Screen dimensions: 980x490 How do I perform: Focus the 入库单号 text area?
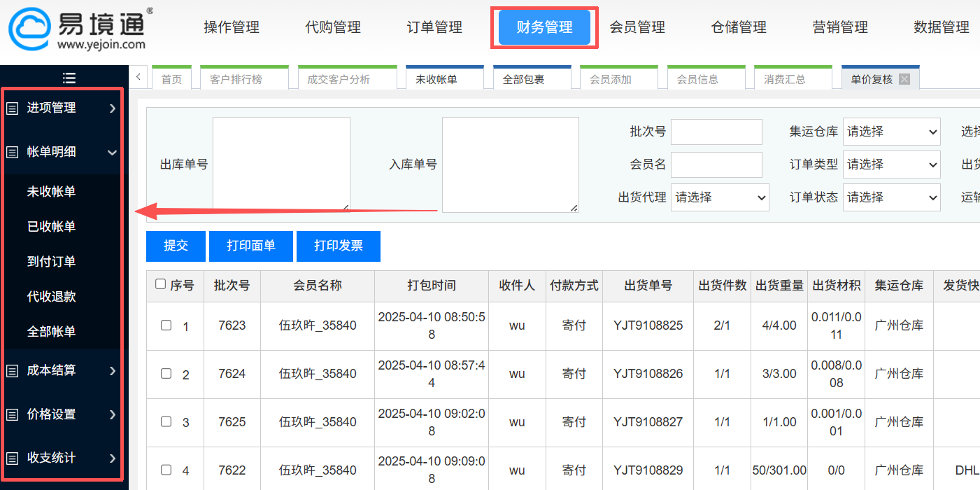point(511,164)
